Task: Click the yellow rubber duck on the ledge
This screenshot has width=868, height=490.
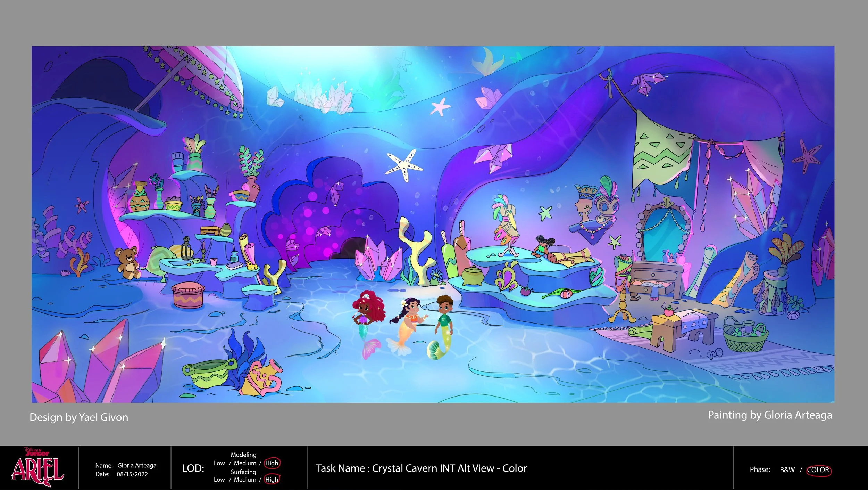Action: (x=251, y=267)
